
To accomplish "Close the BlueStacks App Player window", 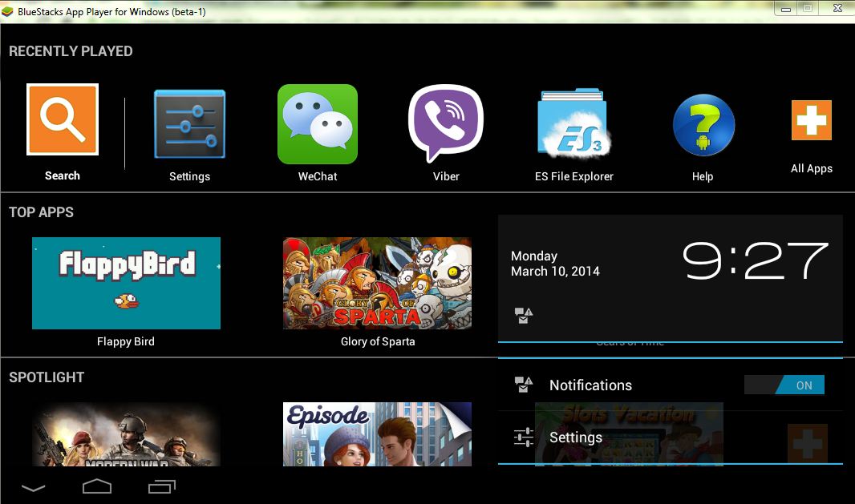I will point(837,8).
